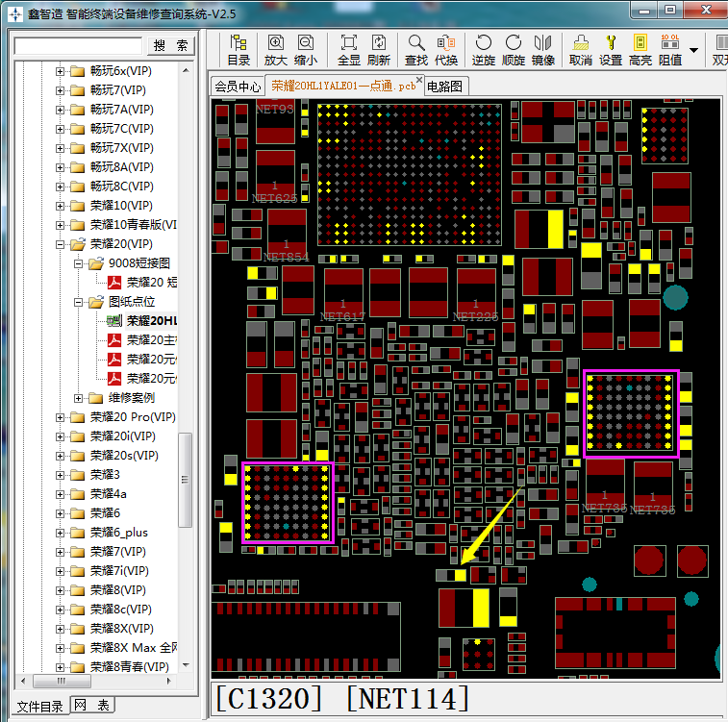Click the NET617 component on PCB
The height and width of the screenshot is (722, 728).
(343, 293)
